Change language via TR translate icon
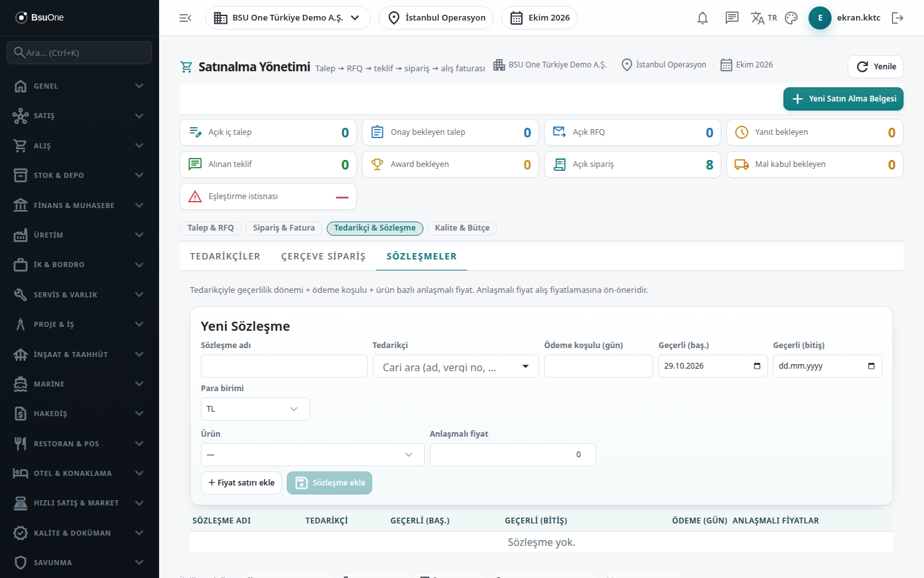 [x=764, y=18]
